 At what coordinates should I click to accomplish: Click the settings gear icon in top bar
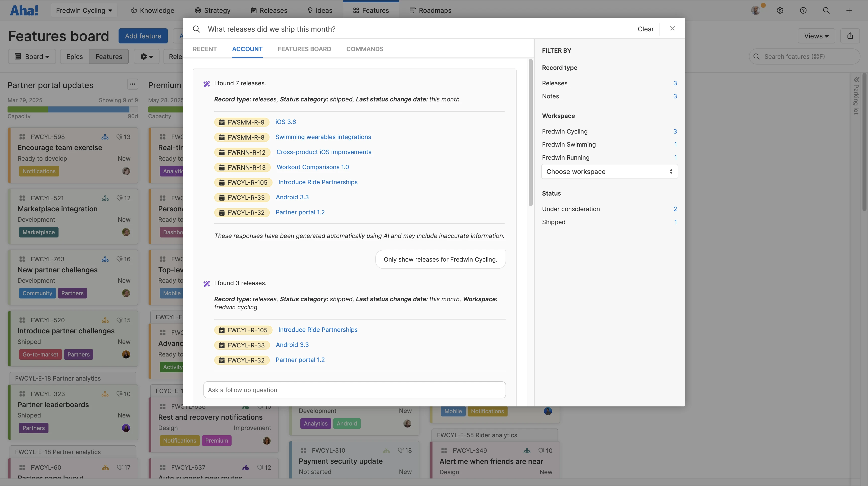pos(780,11)
